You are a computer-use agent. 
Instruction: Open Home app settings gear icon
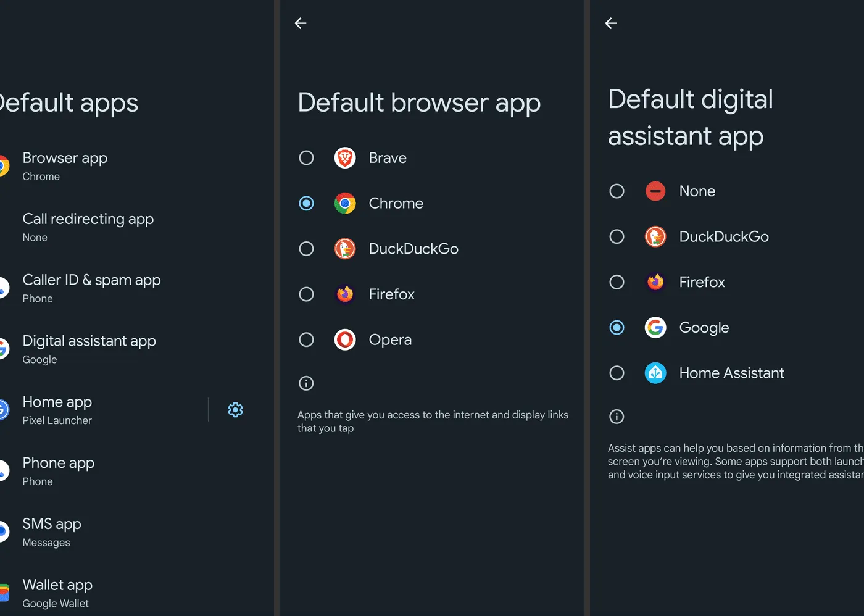coord(235,410)
